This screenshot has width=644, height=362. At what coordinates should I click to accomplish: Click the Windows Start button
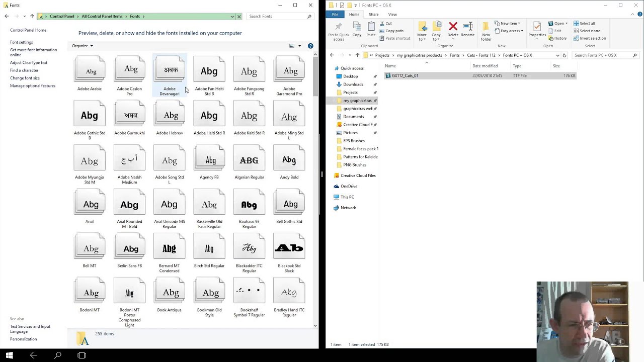pos(9,355)
